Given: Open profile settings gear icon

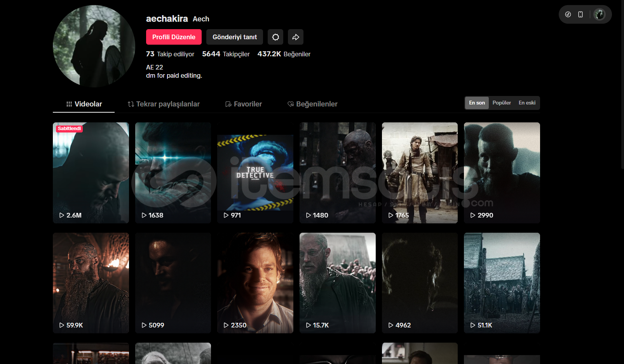Looking at the screenshot, I should (x=275, y=37).
